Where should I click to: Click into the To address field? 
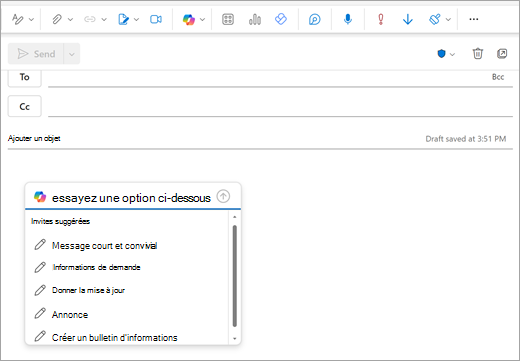pyautogui.click(x=267, y=78)
